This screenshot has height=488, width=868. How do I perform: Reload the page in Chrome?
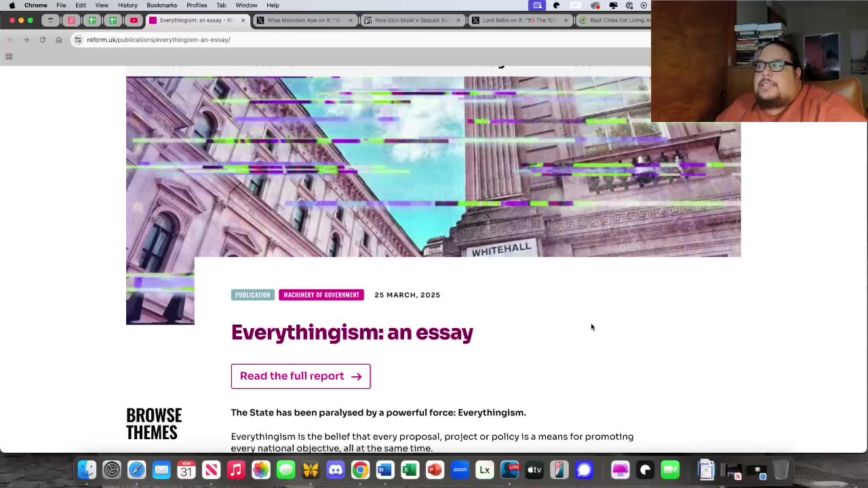(x=42, y=40)
